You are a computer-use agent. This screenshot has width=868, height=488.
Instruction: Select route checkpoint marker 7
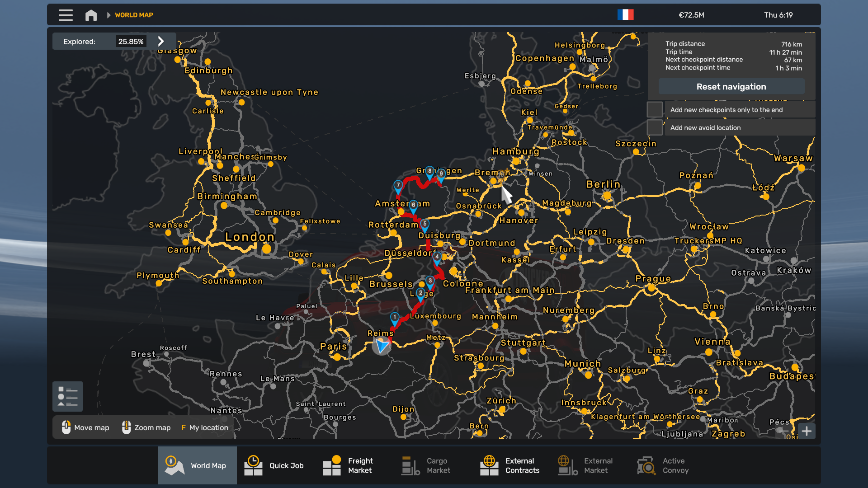398,186
